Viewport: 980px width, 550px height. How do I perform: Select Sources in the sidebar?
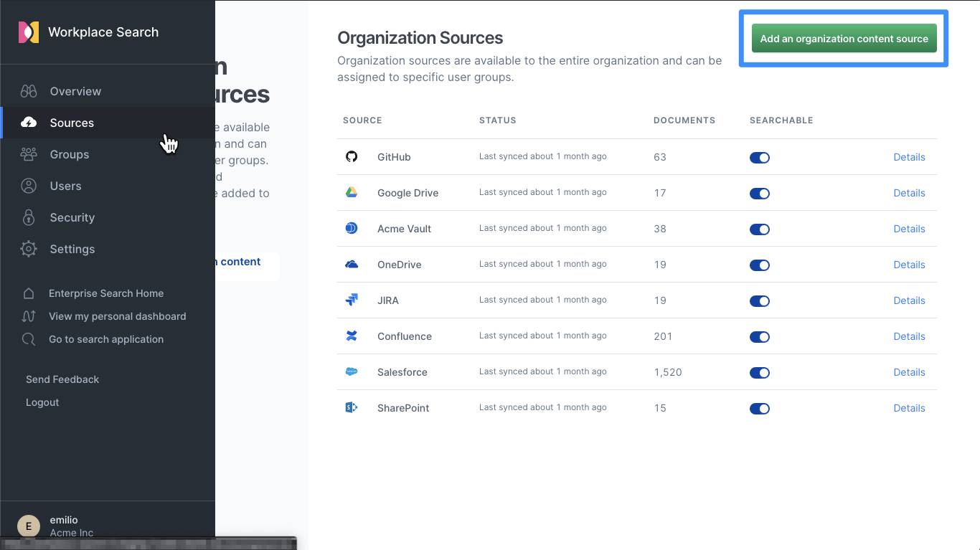(x=108, y=123)
